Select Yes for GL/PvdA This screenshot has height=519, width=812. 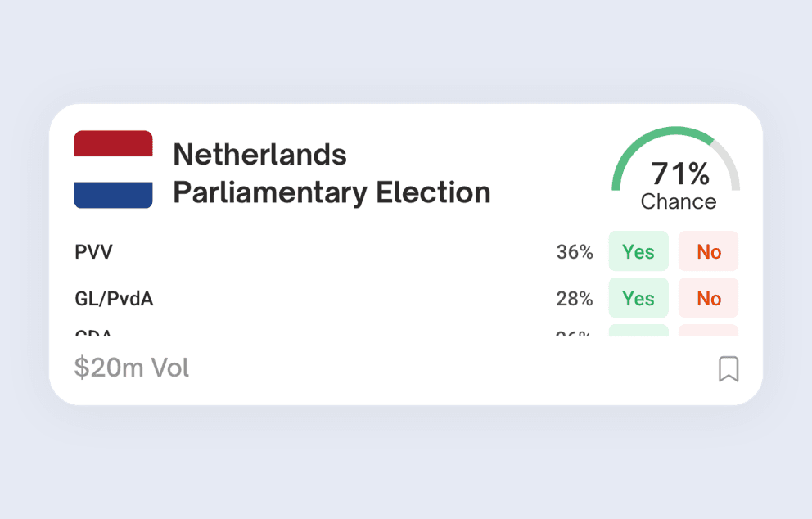pyautogui.click(x=638, y=298)
